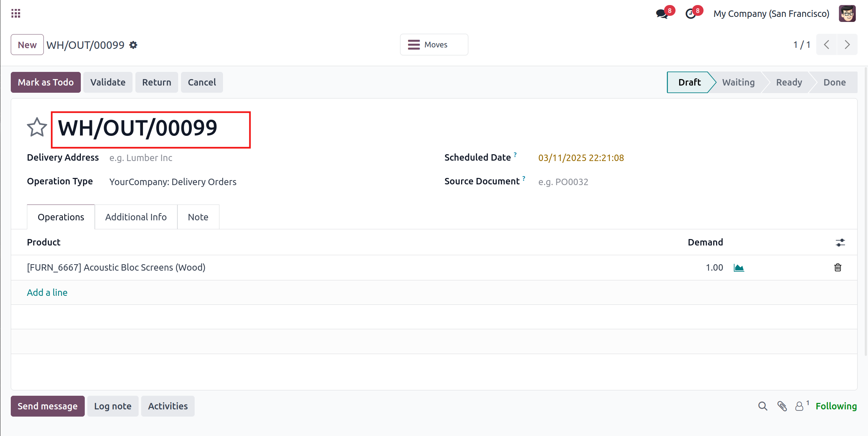Open the apps grid menu icon
Viewport: 868px width, 436px height.
tap(15, 14)
